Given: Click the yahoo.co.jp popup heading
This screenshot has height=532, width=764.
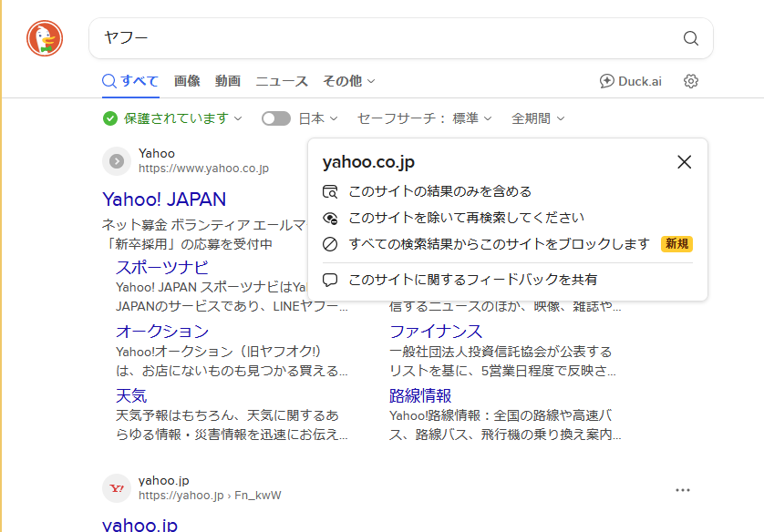Looking at the screenshot, I should [x=368, y=162].
